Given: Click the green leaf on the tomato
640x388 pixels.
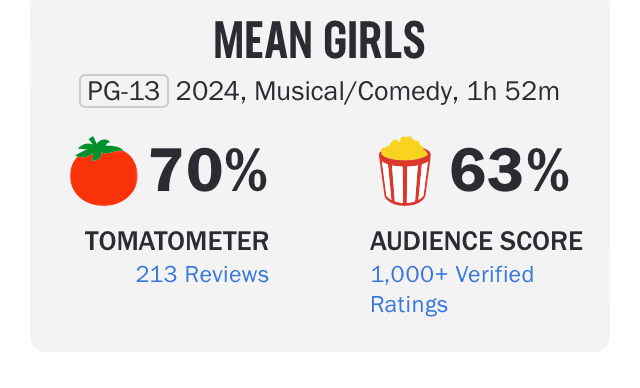Looking at the screenshot, I should point(98,148).
